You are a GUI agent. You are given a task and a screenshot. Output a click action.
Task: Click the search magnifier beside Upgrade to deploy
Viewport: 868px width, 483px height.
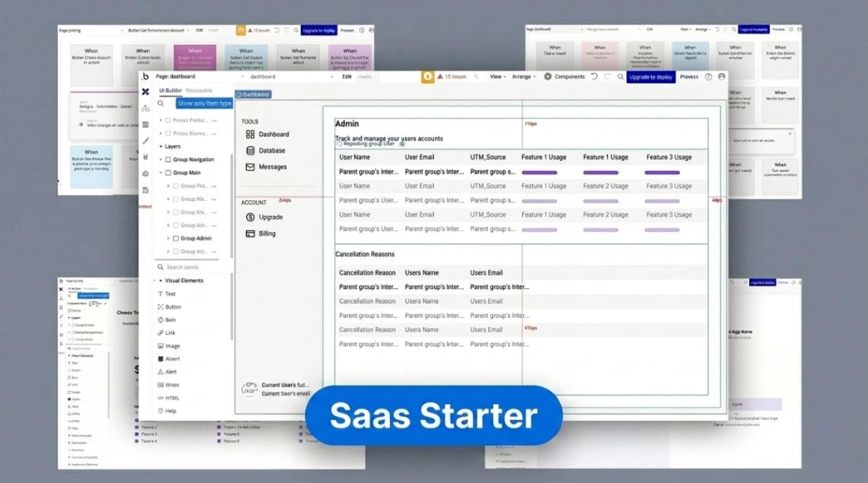click(620, 77)
